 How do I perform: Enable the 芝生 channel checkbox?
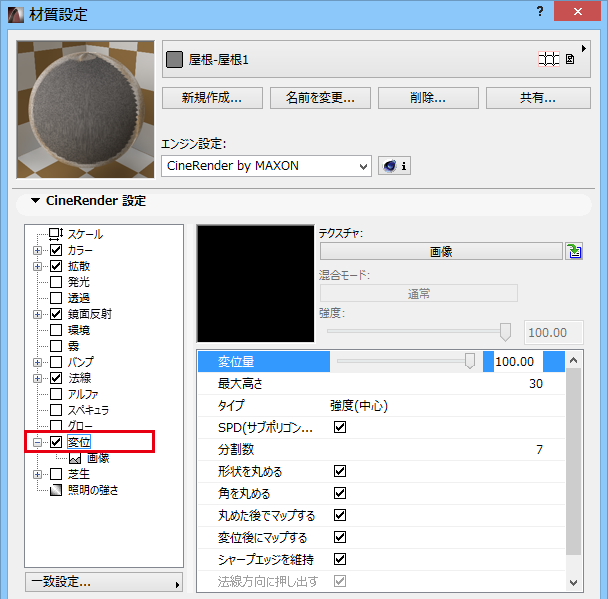click(56, 474)
